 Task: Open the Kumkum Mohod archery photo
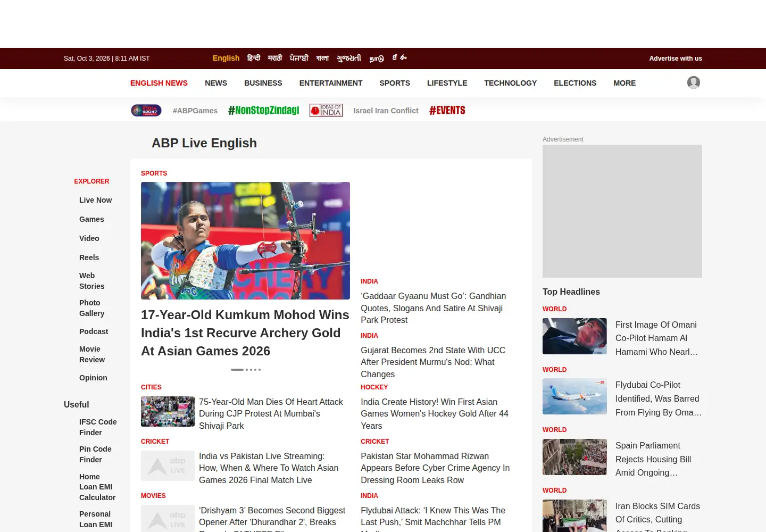pos(245,240)
